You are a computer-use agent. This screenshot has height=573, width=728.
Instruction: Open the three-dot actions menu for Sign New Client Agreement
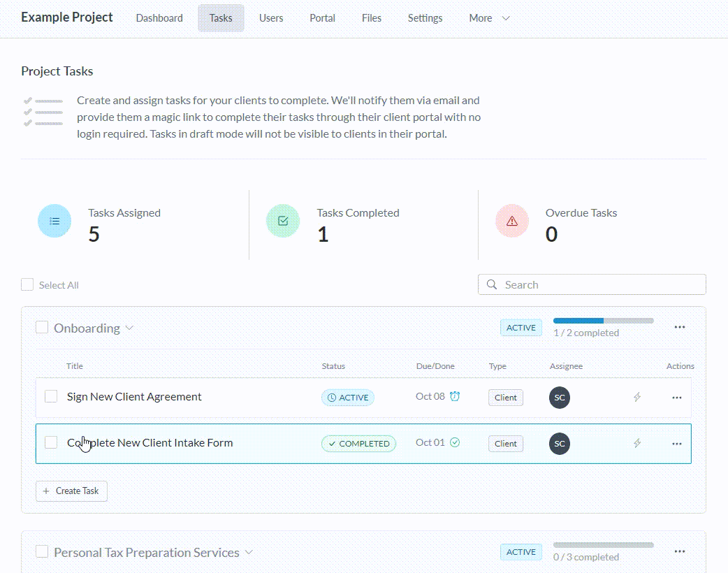pos(676,397)
